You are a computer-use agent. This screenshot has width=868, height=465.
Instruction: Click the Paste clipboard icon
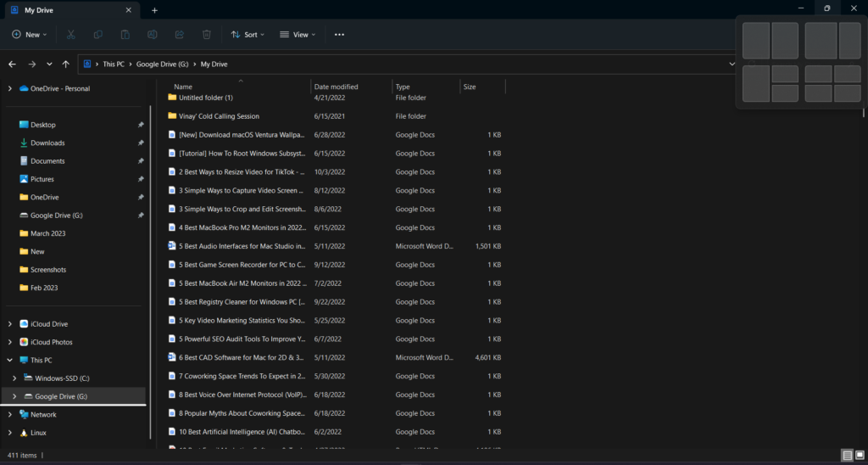coord(125,35)
